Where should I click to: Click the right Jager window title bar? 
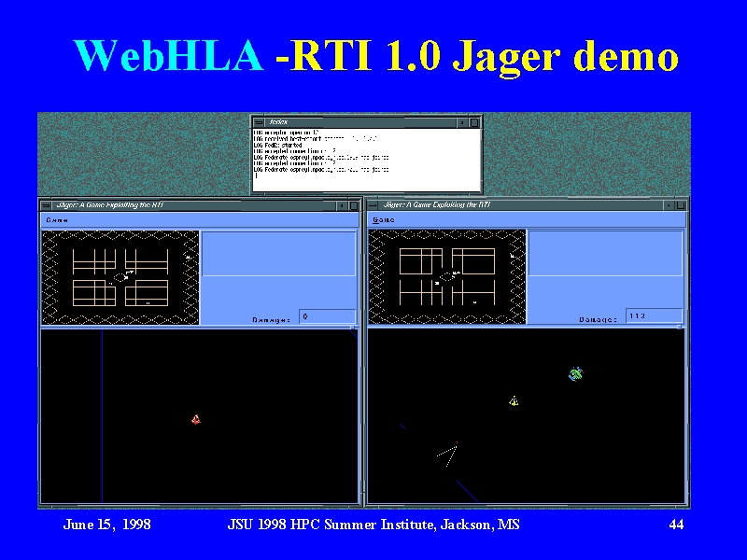521,204
